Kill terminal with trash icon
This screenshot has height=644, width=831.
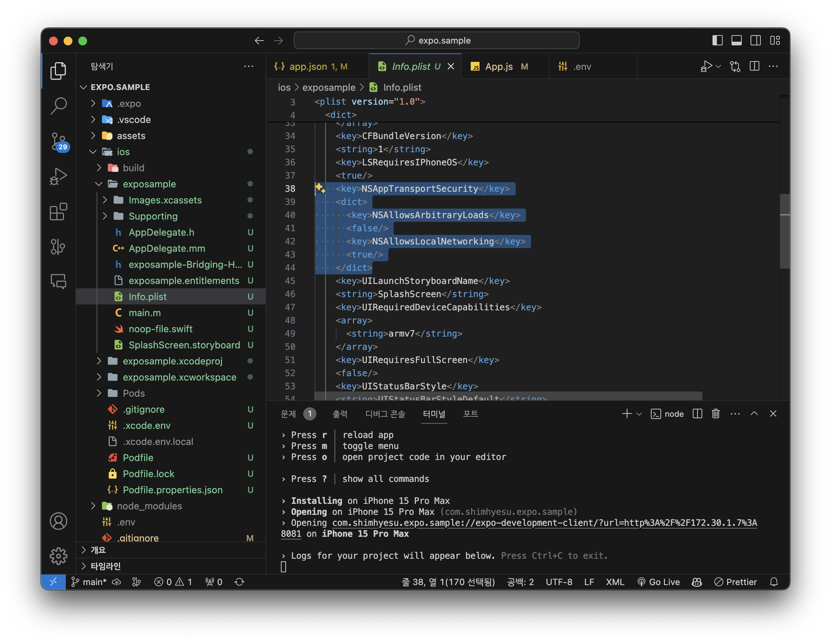tap(715, 414)
